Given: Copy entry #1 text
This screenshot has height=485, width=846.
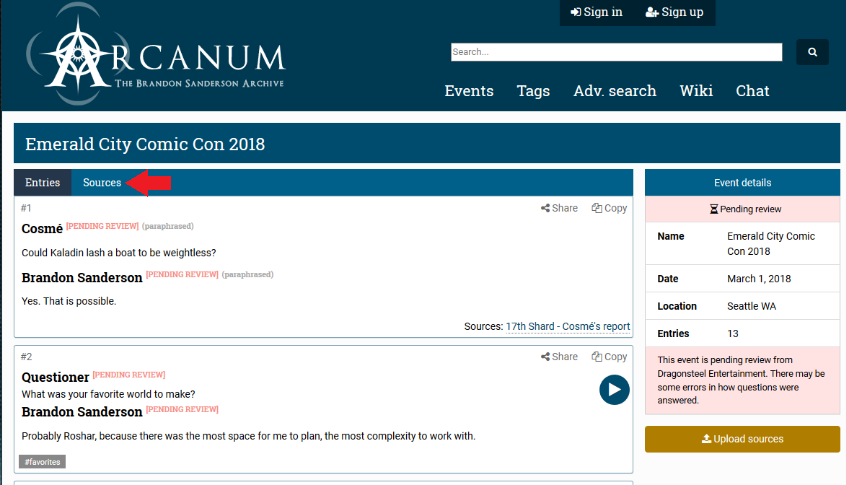Looking at the screenshot, I should pos(609,208).
